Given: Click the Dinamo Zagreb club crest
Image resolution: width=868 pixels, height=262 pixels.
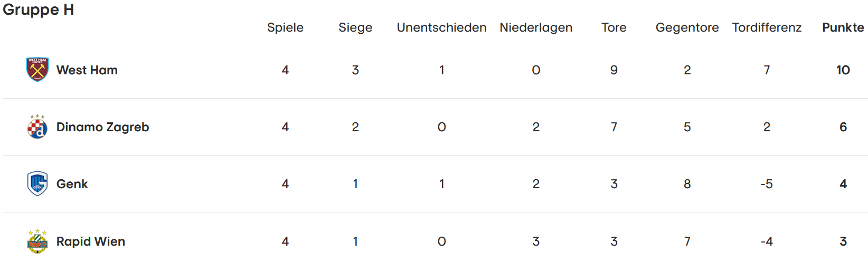Looking at the screenshot, I should pos(37,127).
